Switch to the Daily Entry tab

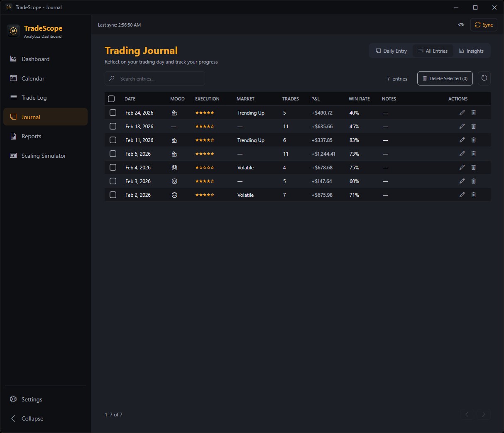tap(391, 51)
